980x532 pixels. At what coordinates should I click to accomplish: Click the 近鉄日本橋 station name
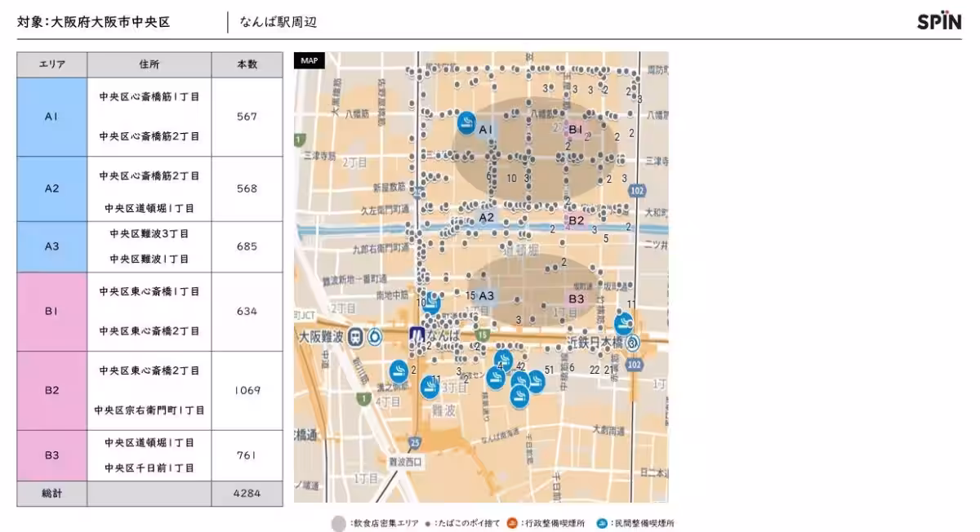pyautogui.click(x=595, y=344)
